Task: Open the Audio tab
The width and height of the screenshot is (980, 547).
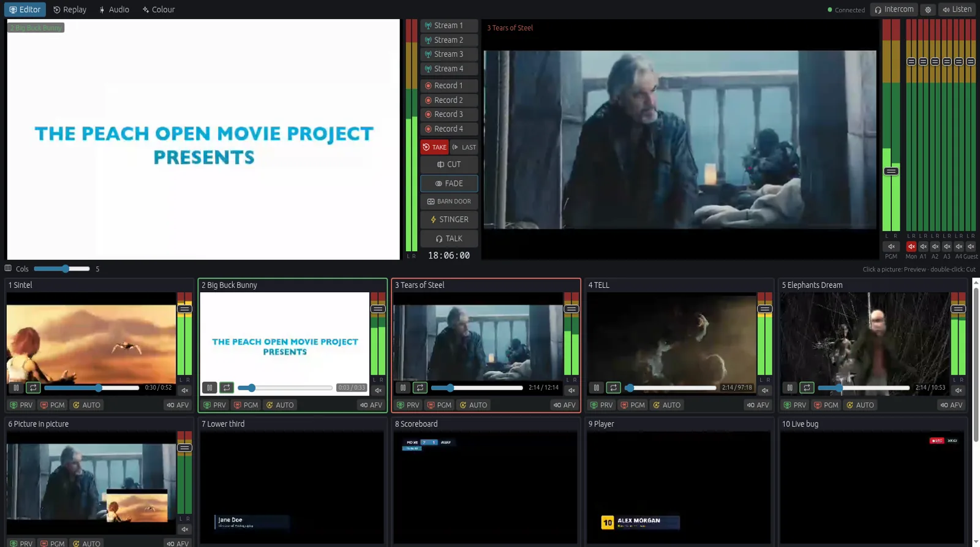Action: pos(114,10)
